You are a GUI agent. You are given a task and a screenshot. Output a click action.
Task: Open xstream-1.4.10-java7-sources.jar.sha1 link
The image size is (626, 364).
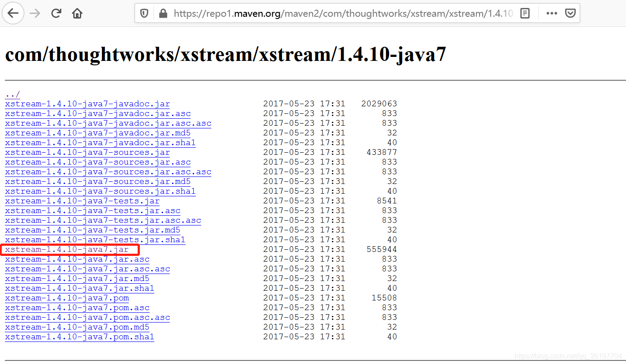pos(100,191)
